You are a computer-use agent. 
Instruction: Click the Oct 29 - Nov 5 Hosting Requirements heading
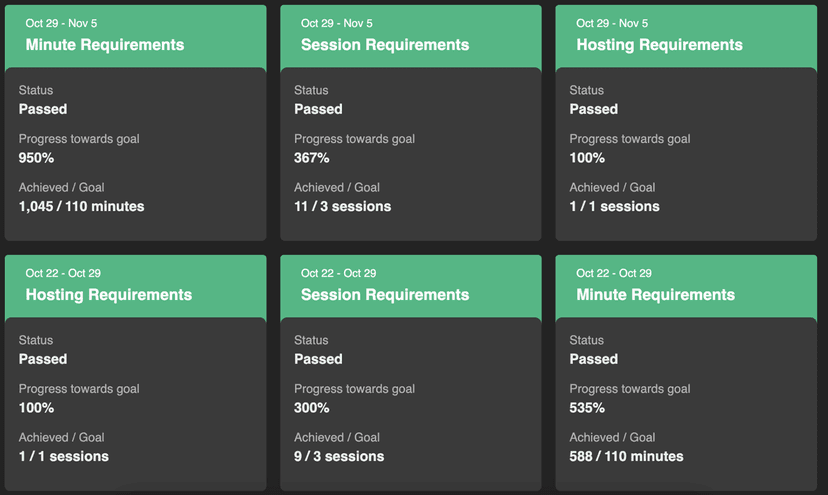click(659, 45)
